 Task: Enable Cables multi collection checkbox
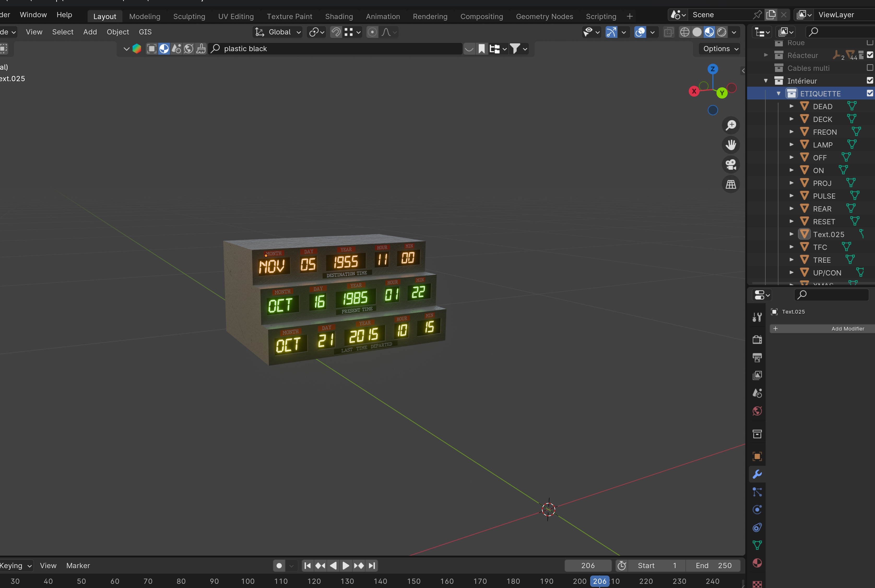click(870, 68)
